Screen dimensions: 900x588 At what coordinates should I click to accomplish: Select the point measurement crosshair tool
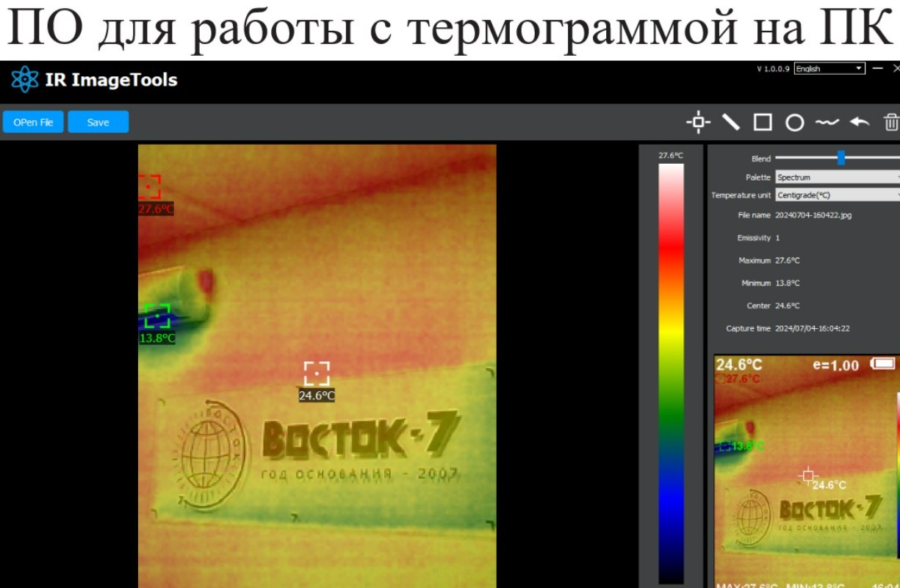pyautogui.click(x=698, y=122)
